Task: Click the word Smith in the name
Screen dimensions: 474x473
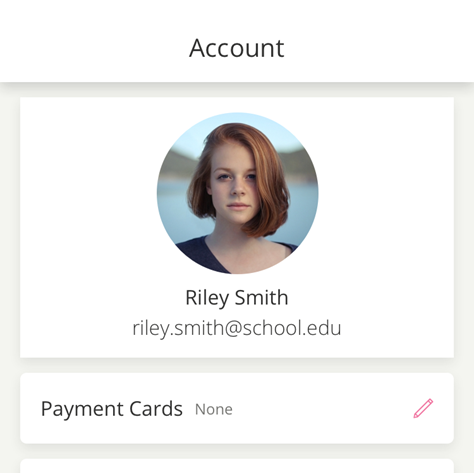Action: (261, 297)
